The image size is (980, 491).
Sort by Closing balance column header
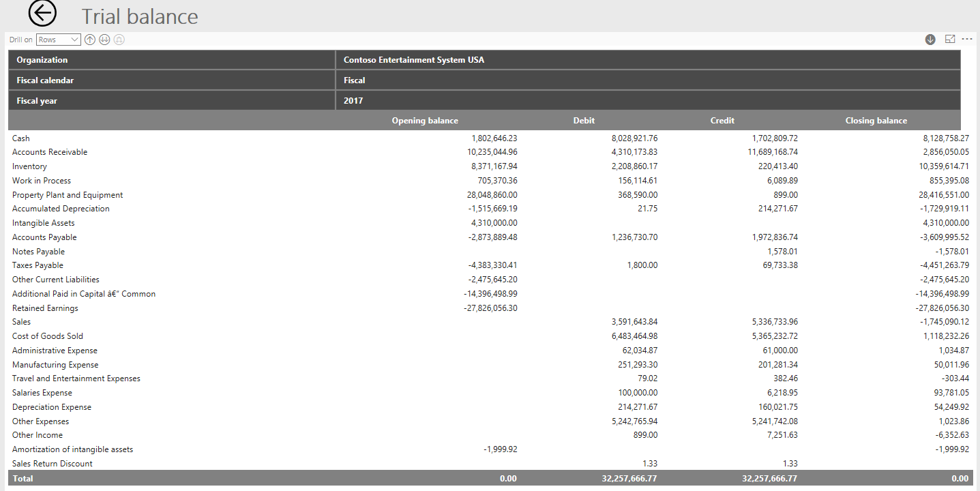876,121
